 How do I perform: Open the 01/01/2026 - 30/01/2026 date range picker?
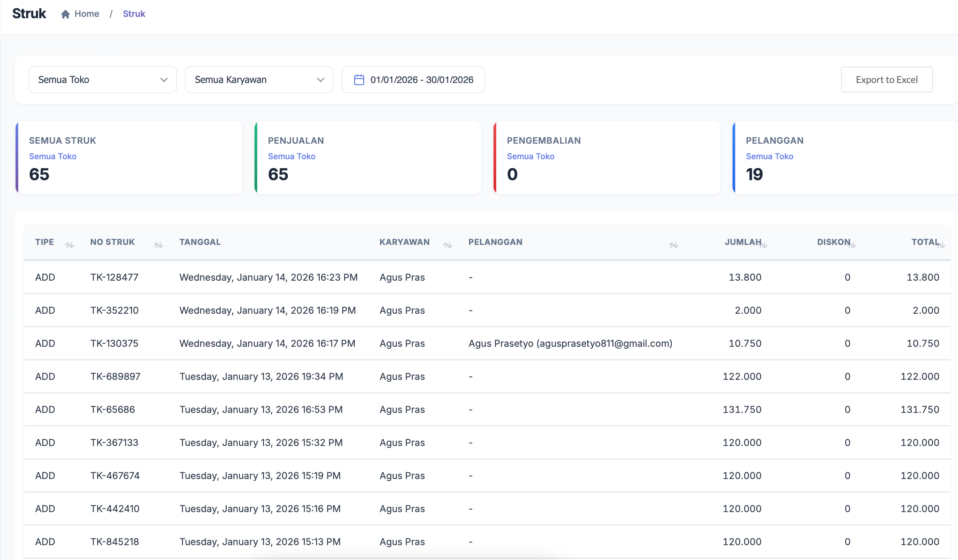click(x=421, y=80)
